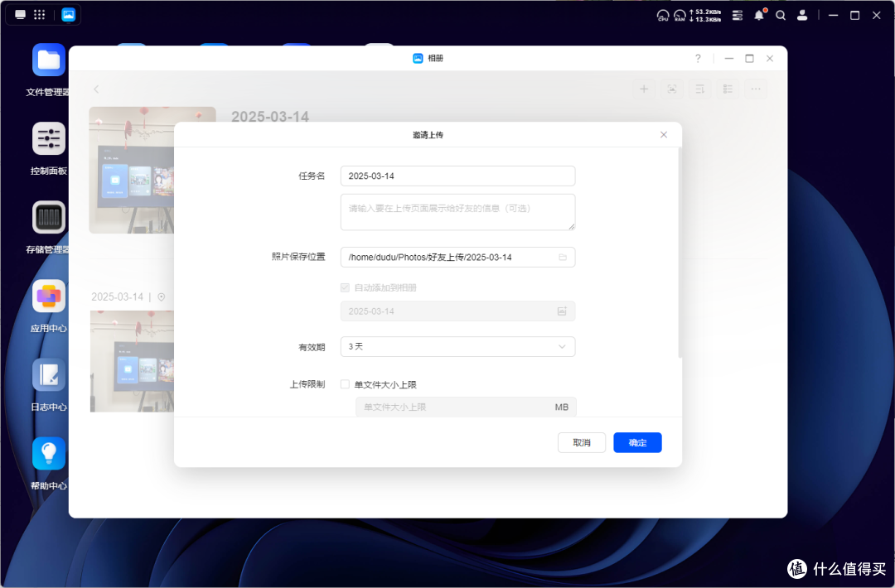Click the help question mark in 相册 window
This screenshot has width=895, height=588.
(698, 58)
